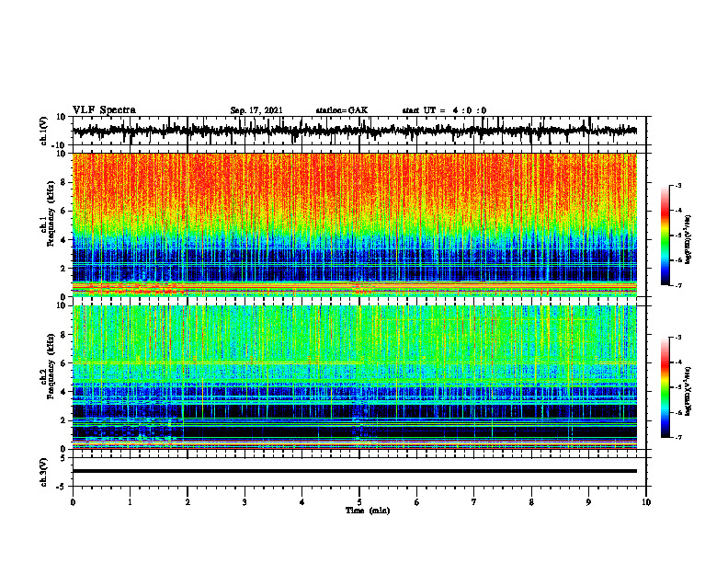Viewport: 728px width, 563px height.
Task: Click inside the ch.2 spectrogram panel
Action: pyautogui.click(x=354, y=377)
